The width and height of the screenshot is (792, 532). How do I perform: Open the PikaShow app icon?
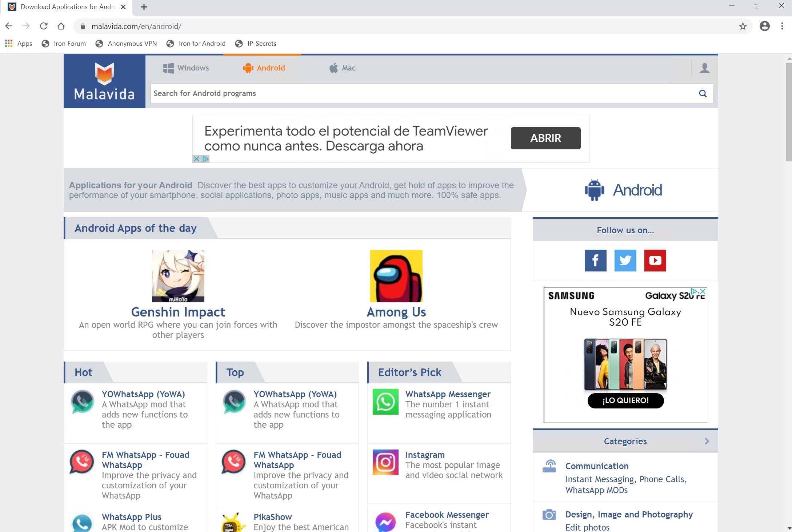[x=234, y=523]
